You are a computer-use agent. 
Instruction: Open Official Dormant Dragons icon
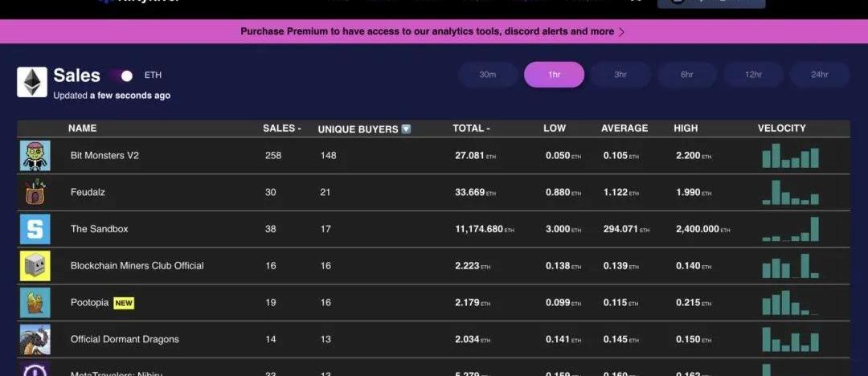click(35, 339)
